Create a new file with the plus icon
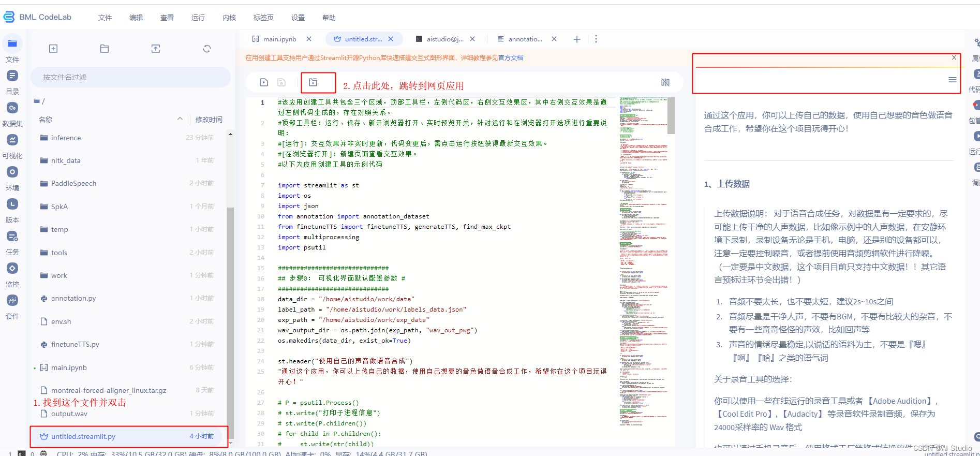Screen dimensions: 980x456 [53, 49]
